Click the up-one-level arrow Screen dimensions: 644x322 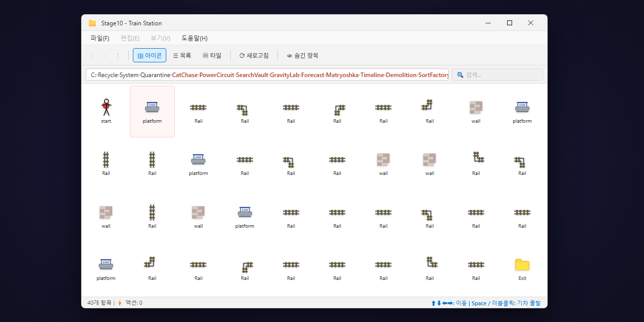coord(118,56)
